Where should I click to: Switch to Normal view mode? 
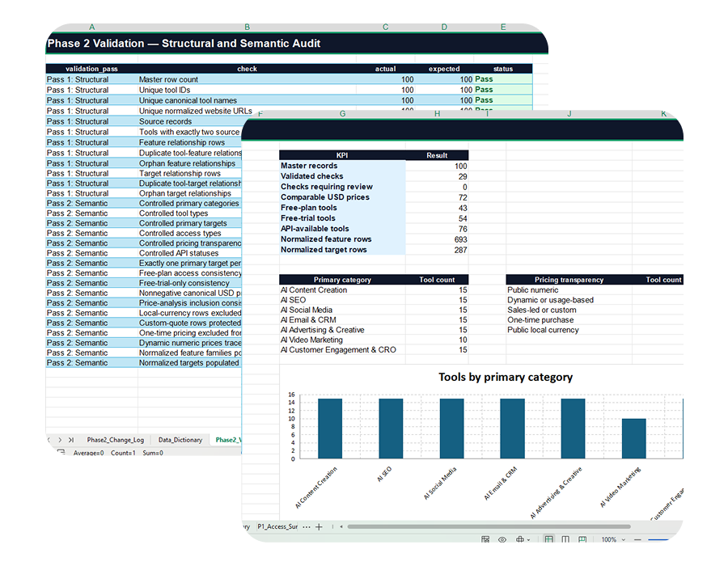[x=548, y=539]
